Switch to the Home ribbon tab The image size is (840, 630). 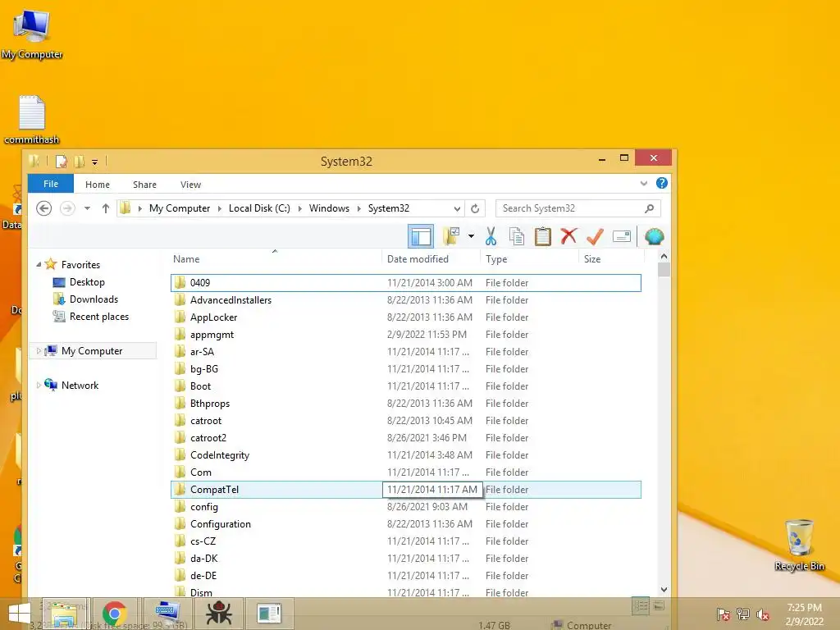click(x=98, y=185)
